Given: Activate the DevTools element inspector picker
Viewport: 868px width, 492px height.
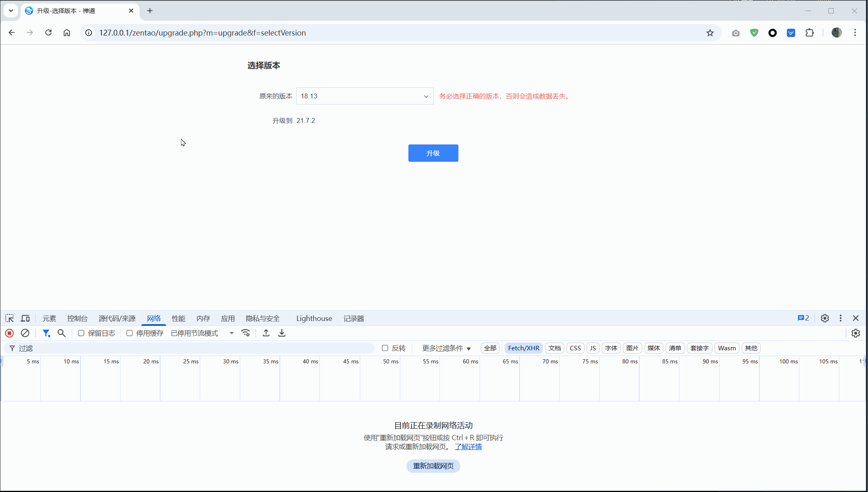Looking at the screenshot, I should coord(9,318).
